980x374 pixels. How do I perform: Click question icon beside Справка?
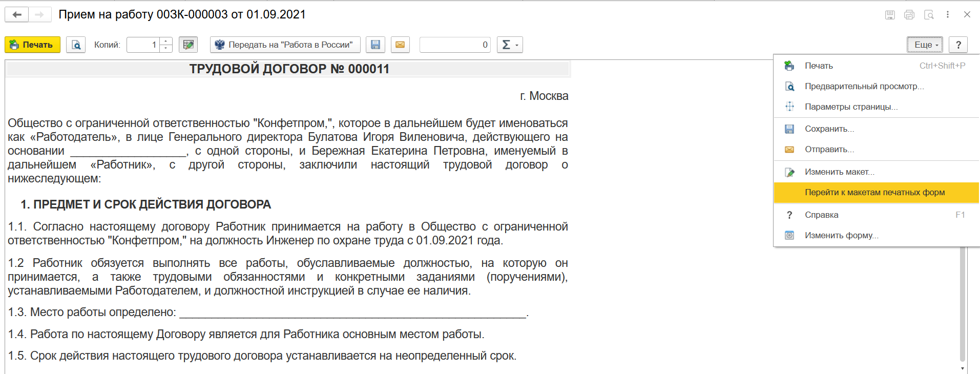click(789, 215)
